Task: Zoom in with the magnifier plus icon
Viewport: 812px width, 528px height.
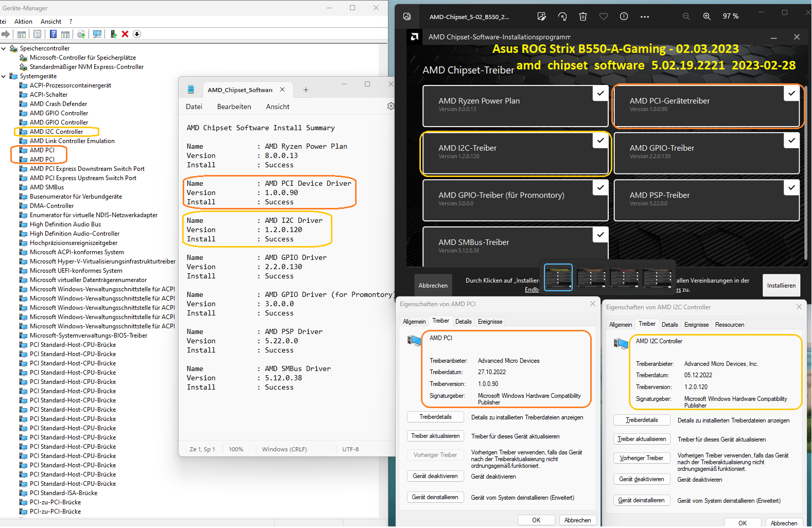Action: point(707,16)
